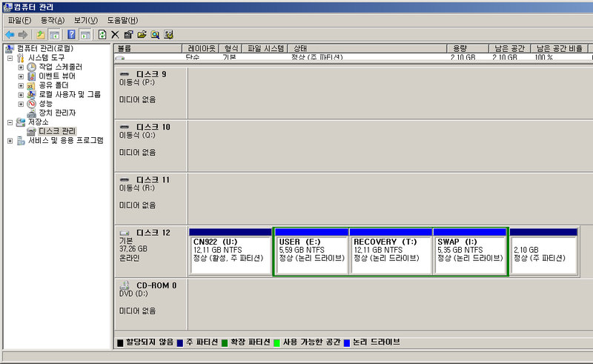Click the magnifier search toolbar icon
The height and width of the screenshot is (364, 593).
155,34
